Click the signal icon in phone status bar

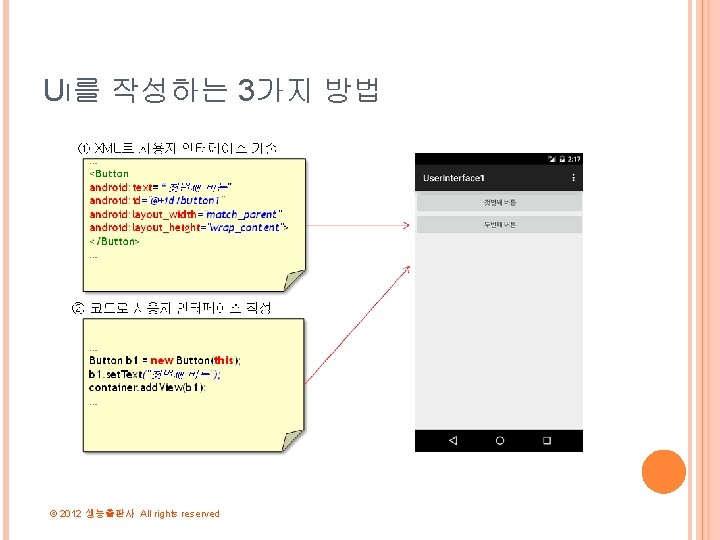551,159
